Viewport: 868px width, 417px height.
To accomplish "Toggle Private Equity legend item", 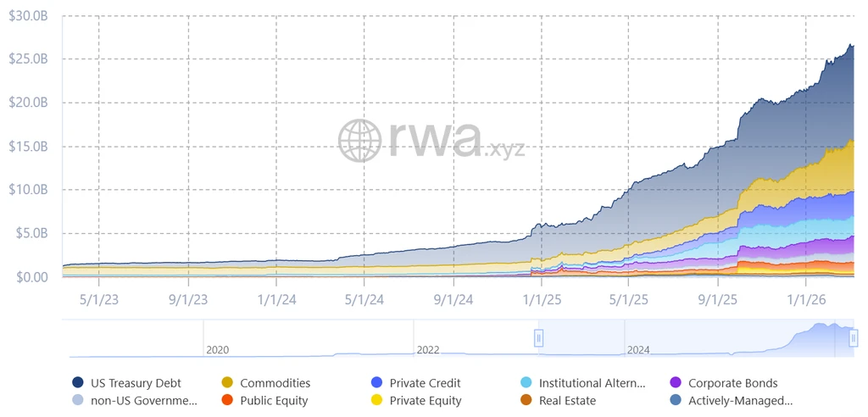I will 416,400.
